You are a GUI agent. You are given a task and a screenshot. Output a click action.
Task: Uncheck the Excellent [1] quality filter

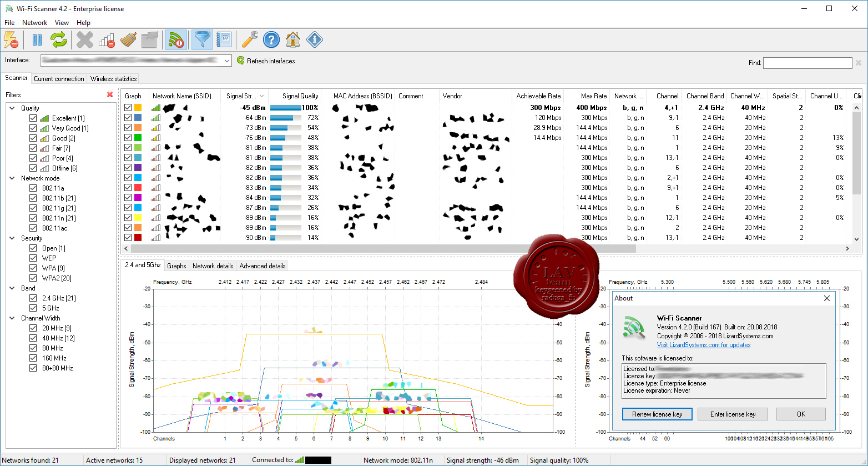tap(33, 118)
